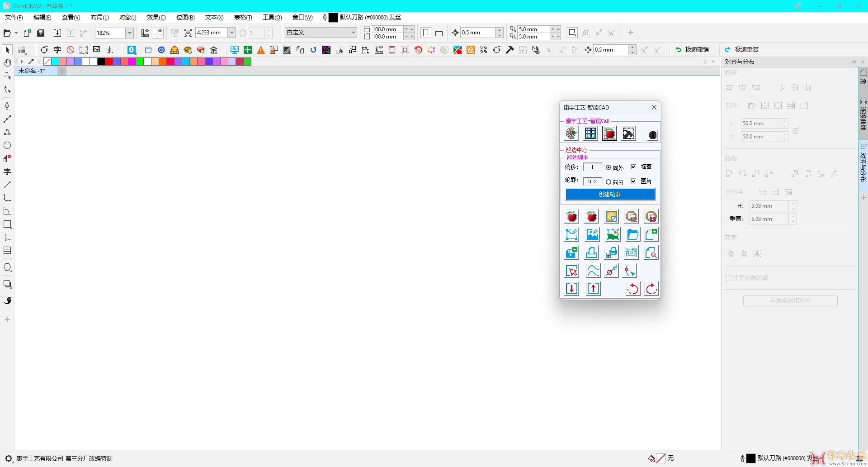
Task: Expand the Open folder dropdown arrow
Action: (16, 33)
